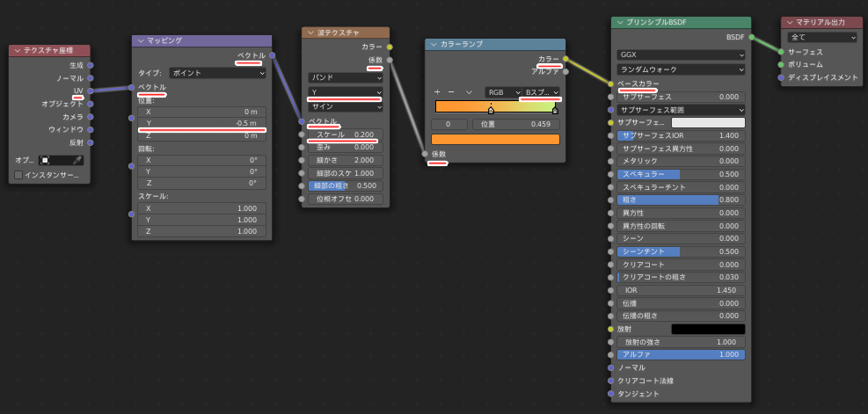Open the タイプ ポイント dropdown

point(217,73)
